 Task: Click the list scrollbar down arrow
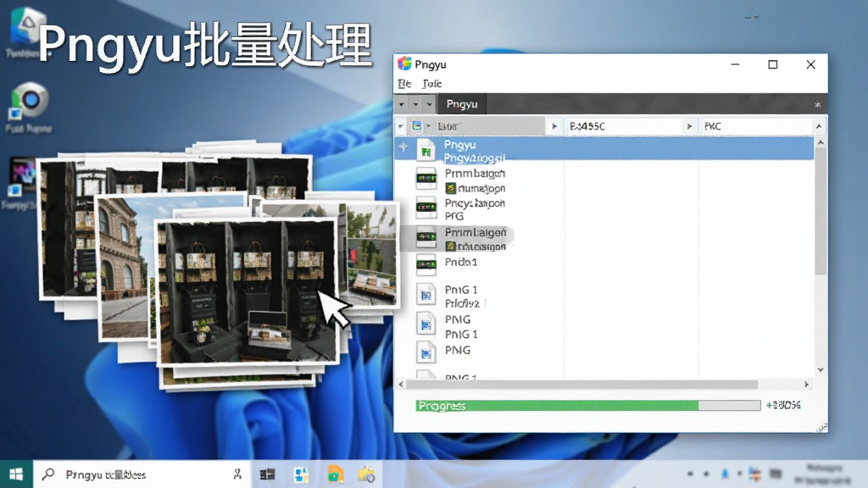point(821,369)
